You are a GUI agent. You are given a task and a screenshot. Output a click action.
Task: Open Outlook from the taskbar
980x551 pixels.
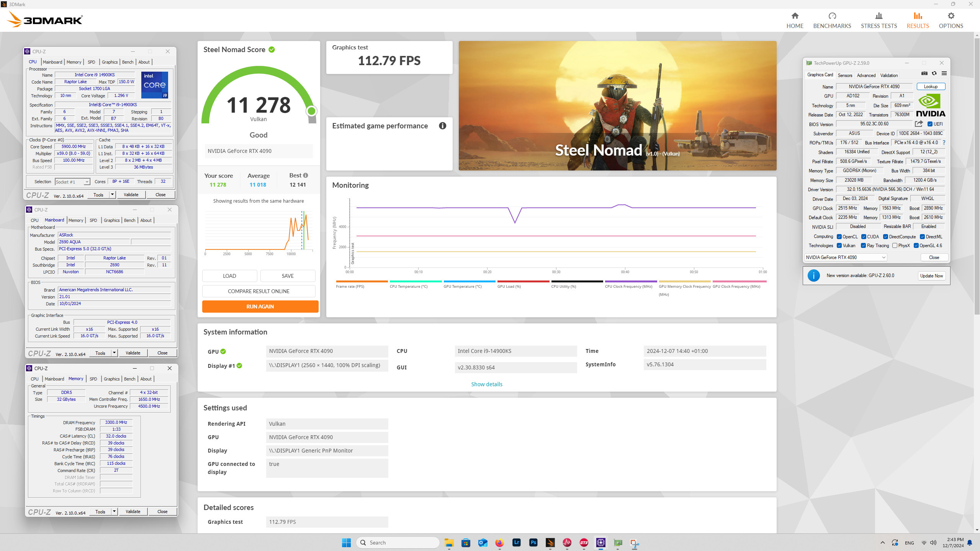[x=483, y=543]
